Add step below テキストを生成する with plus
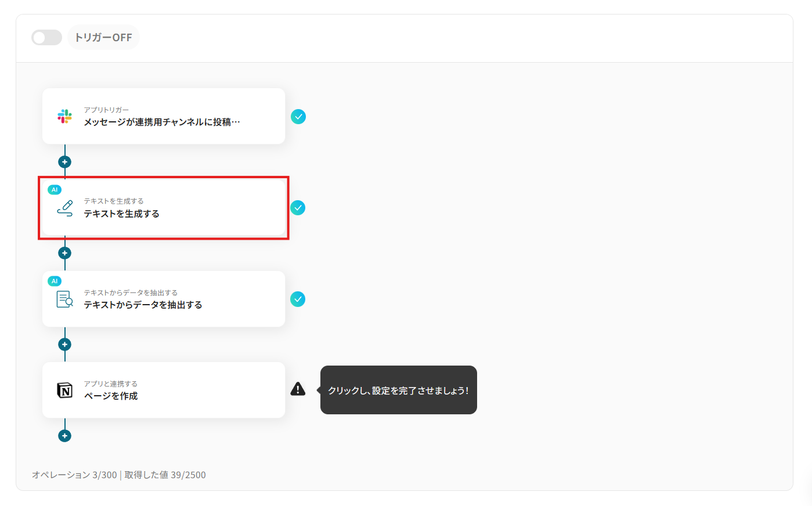The height and width of the screenshot is (506, 812). click(x=65, y=253)
